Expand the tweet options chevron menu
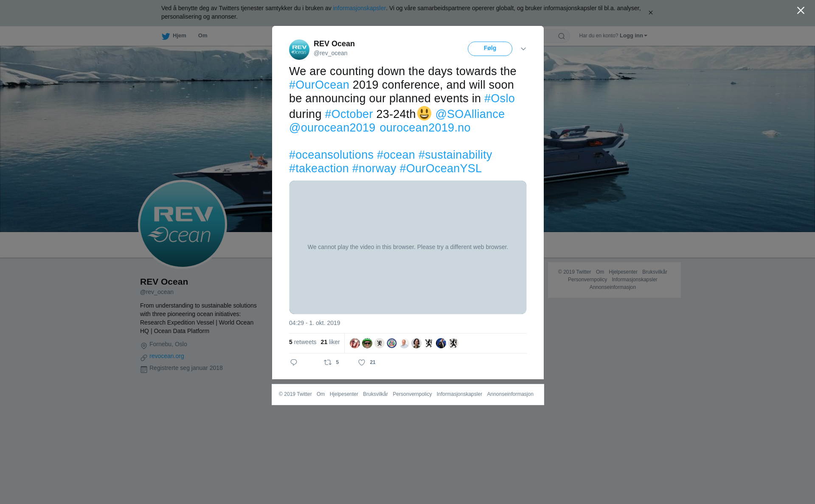 [523, 49]
